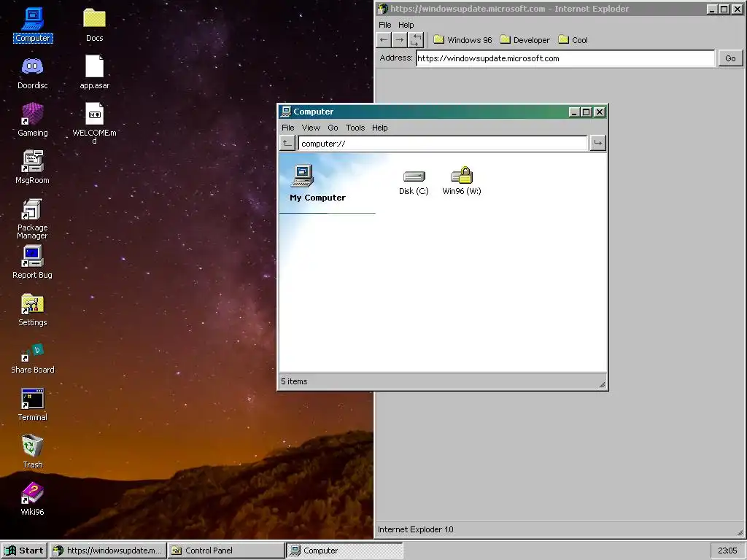Open the File menu in Internet Exploder
The width and height of the screenshot is (747, 560).
pos(385,25)
